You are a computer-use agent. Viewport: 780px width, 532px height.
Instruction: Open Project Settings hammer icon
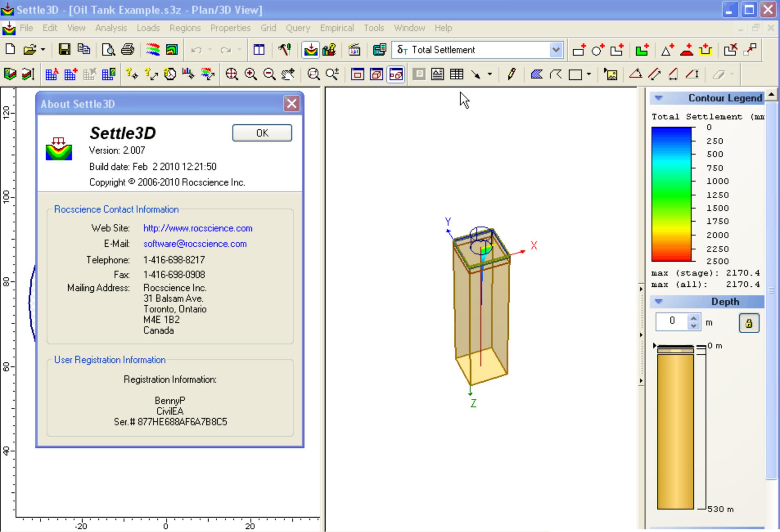click(x=284, y=50)
